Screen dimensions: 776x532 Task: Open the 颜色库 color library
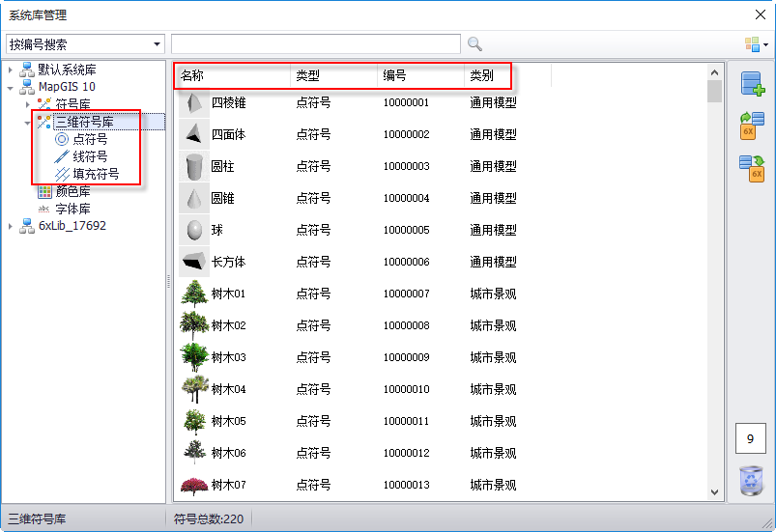point(72,191)
